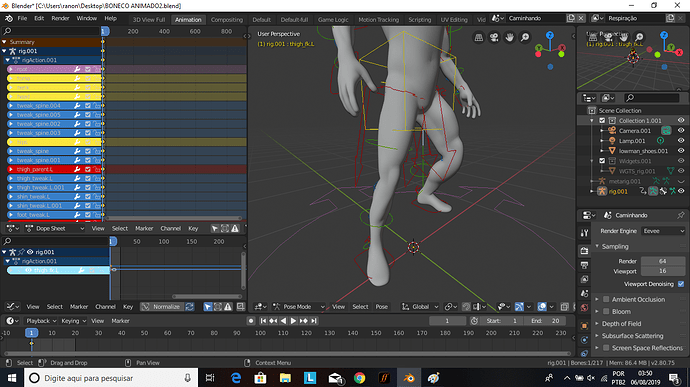
Task: Toggle the Collection 1.001 exclude checkbox
Action: (x=602, y=121)
